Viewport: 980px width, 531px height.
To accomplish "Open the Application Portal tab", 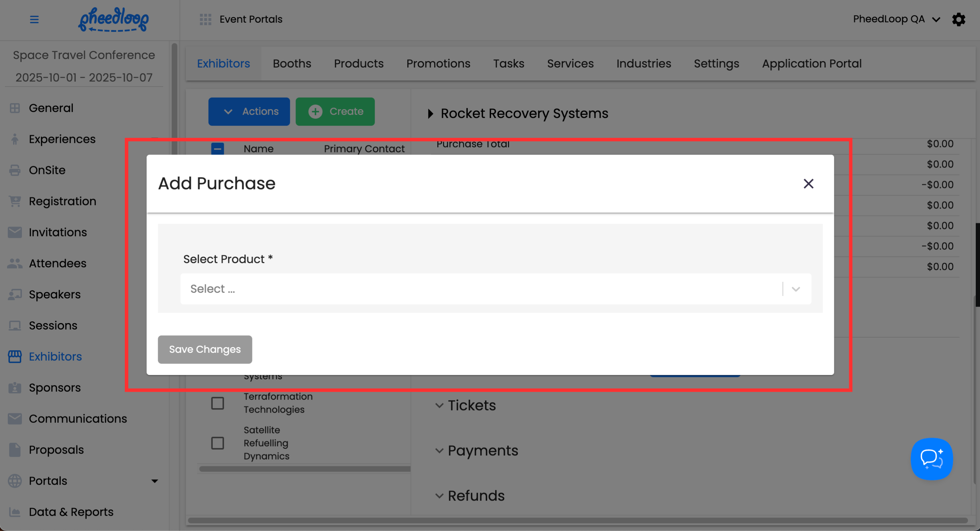I will pyautogui.click(x=811, y=64).
